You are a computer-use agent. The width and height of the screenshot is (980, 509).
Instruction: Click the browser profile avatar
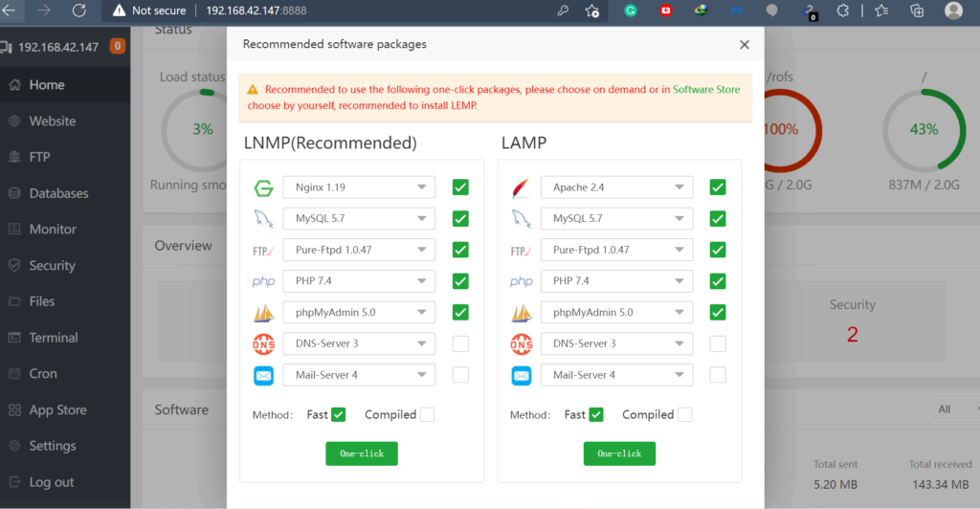point(954,10)
